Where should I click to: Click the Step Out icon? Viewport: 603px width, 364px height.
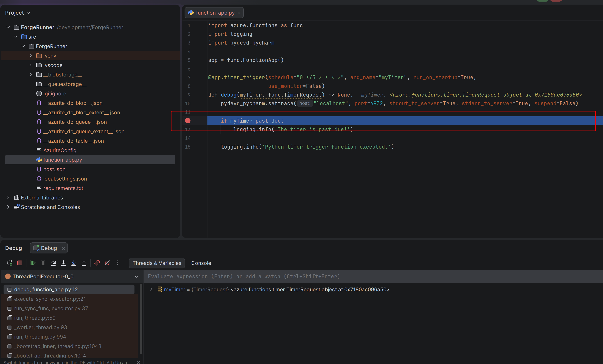(x=84, y=263)
